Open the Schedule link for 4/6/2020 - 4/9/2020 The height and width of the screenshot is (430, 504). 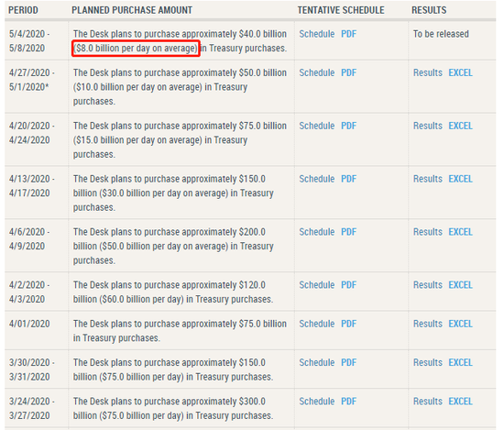pos(317,232)
